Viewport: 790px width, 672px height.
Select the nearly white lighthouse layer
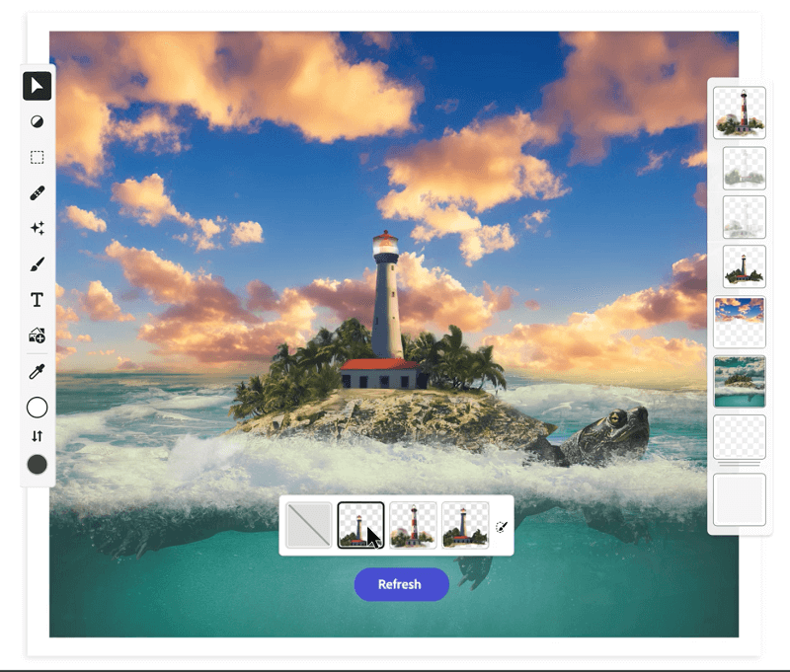coord(745,217)
